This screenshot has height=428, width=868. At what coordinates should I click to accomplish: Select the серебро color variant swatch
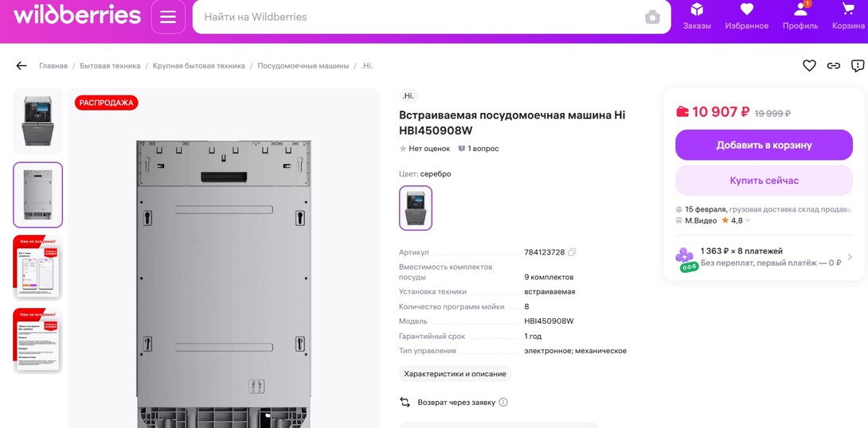point(416,208)
